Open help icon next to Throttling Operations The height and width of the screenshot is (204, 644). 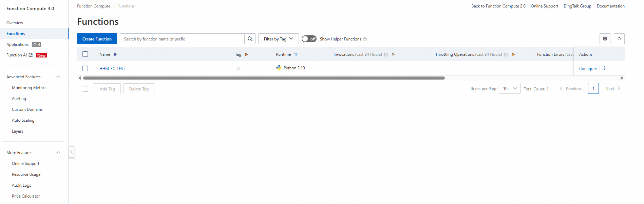coord(506,55)
